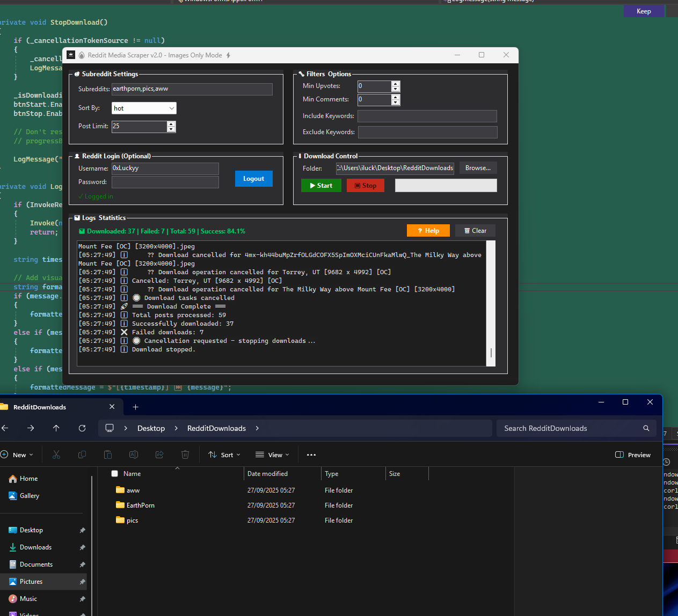The height and width of the screenshot is (616, 678).
Task: Open the View dropdown in Explorer
Action: click(272, 454)
